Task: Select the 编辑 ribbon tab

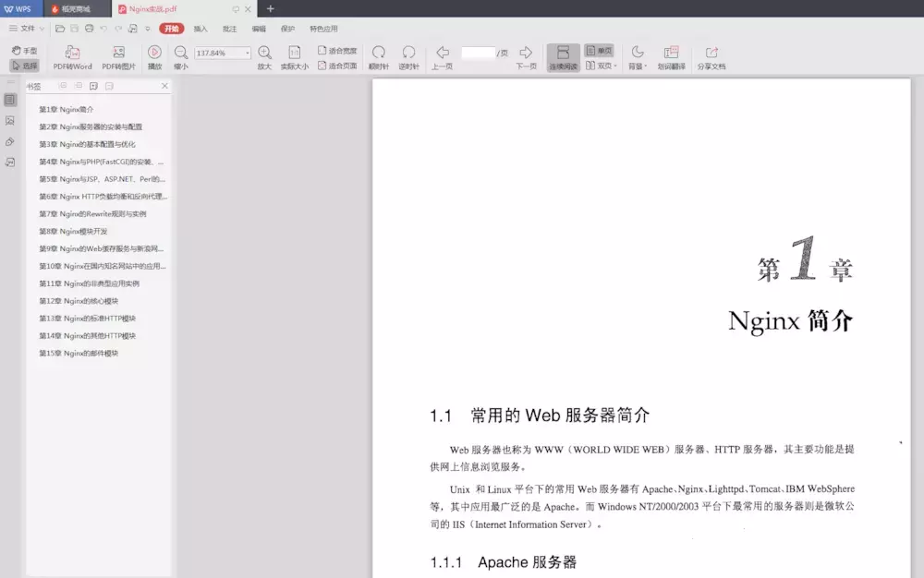Action: point(259,29)
